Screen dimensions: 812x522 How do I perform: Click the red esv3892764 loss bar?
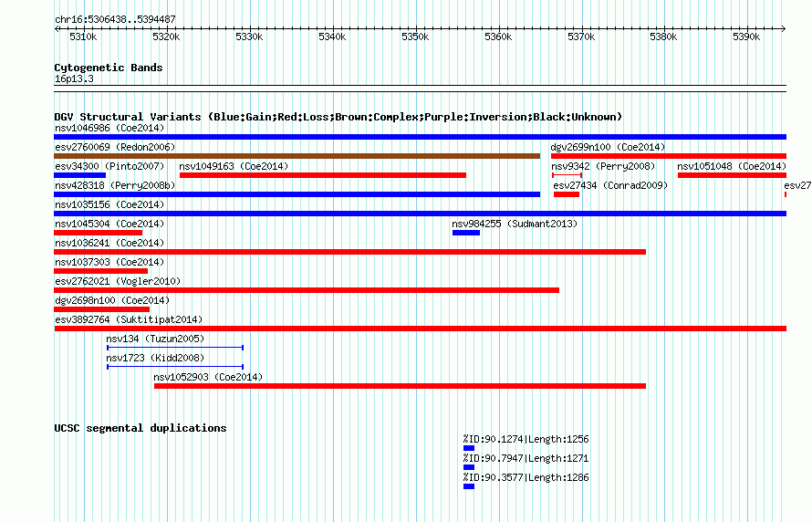pyautogui.click(x=420, y=329)
